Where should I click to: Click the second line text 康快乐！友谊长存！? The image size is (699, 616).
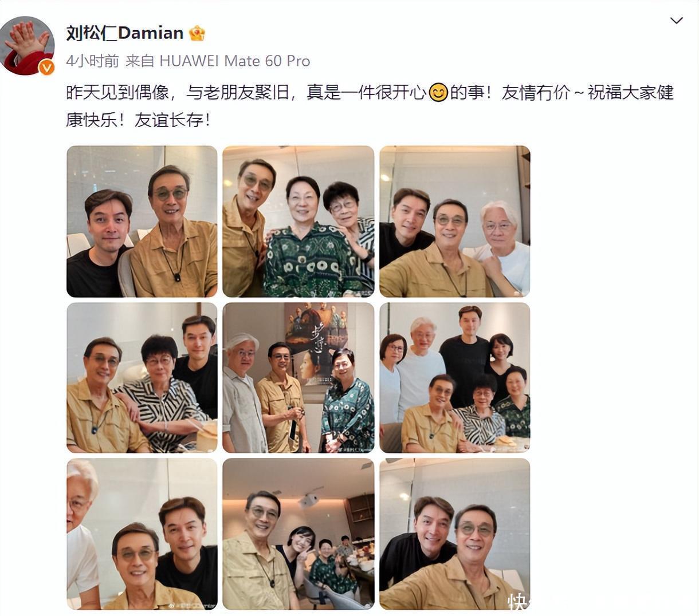(139, 120)
